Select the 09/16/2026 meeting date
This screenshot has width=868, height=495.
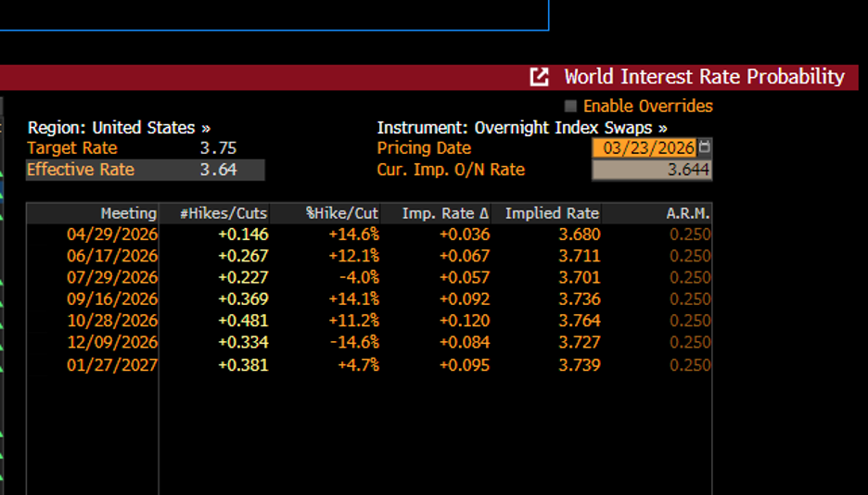click(x=112, y=299)
